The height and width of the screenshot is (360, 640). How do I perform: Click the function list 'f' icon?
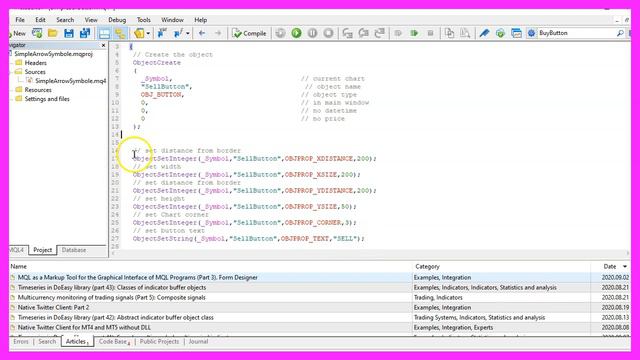[178, 33]
